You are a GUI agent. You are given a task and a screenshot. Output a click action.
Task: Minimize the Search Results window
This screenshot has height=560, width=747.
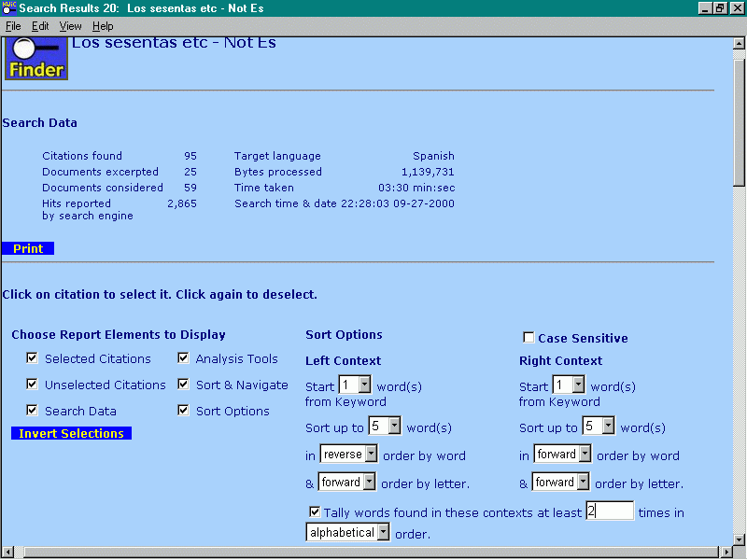706,8
